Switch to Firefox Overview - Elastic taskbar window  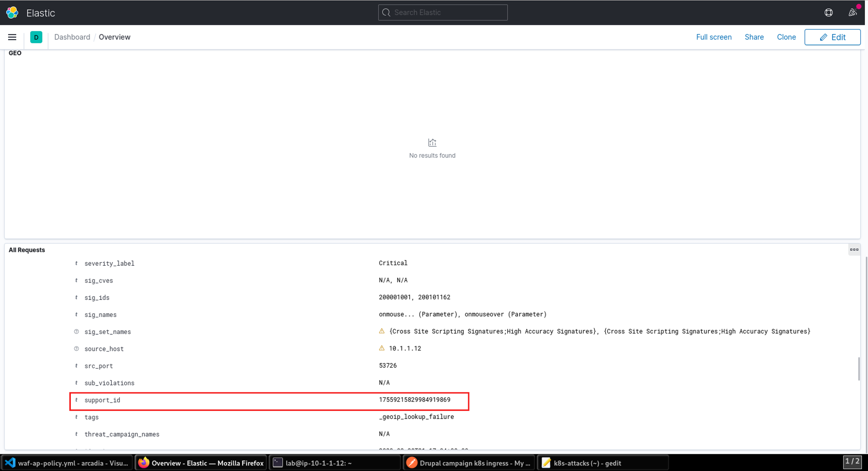(x=201, y=463)
